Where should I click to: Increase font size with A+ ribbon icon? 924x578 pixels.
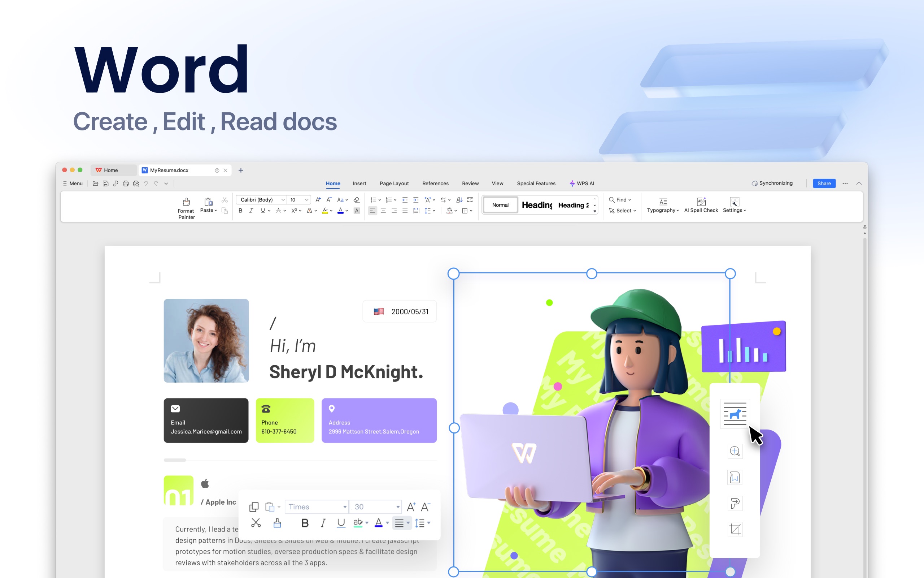coord(318,200)
